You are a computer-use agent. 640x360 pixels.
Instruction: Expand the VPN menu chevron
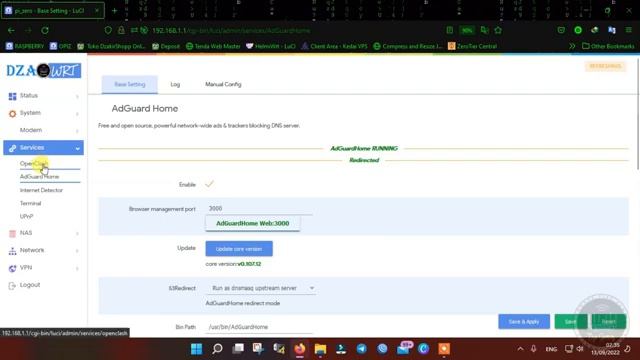(77, 269)
